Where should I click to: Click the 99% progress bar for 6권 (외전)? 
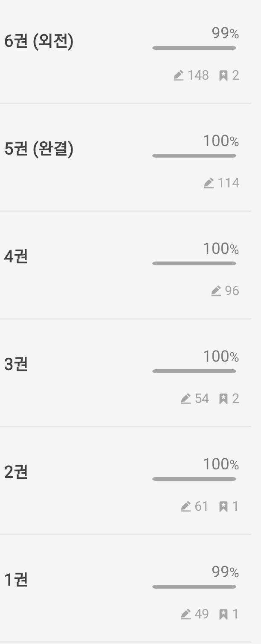(194, 48)
